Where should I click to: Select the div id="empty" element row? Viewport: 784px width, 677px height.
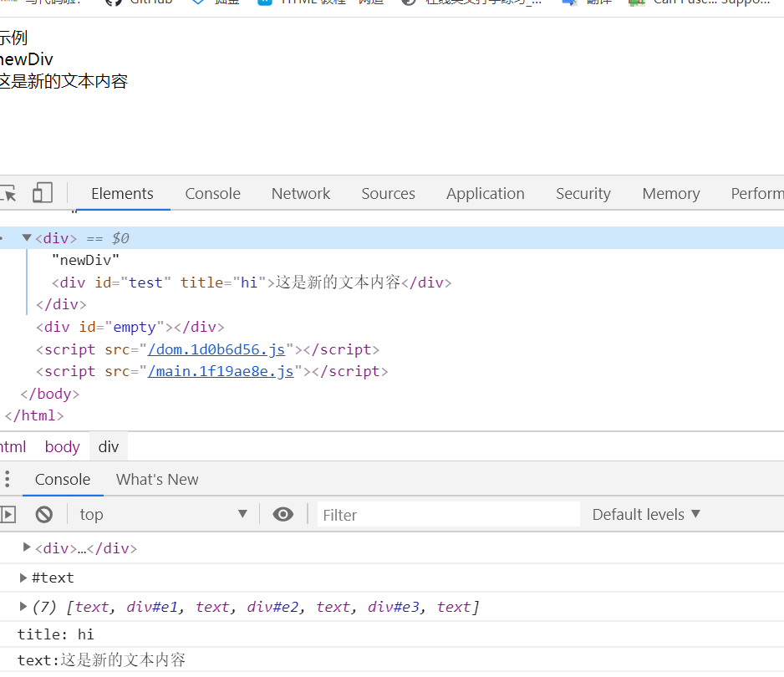pyautogui.click(x=130, y=327)
